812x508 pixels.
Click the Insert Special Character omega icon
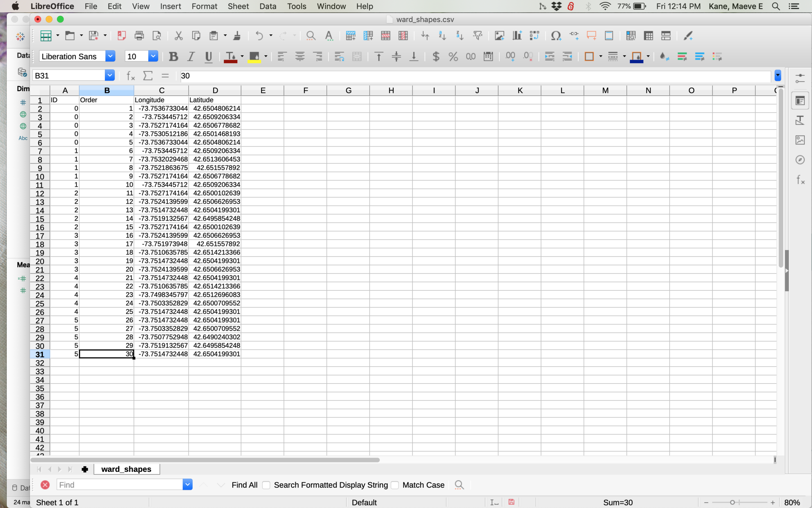[556, 36]
